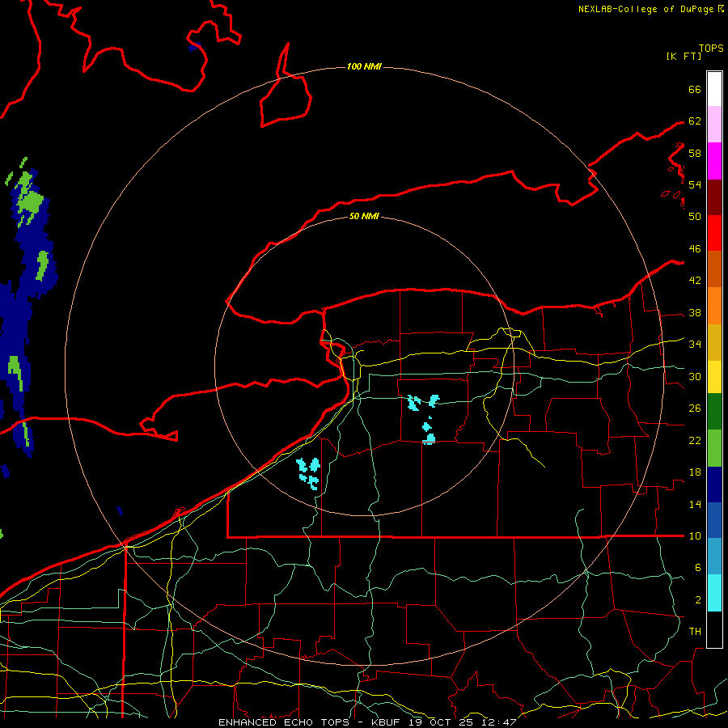Click the dark red legend swatch beside 54
Viewport: 728px width, 728px height.
click(x=714, y=197)
